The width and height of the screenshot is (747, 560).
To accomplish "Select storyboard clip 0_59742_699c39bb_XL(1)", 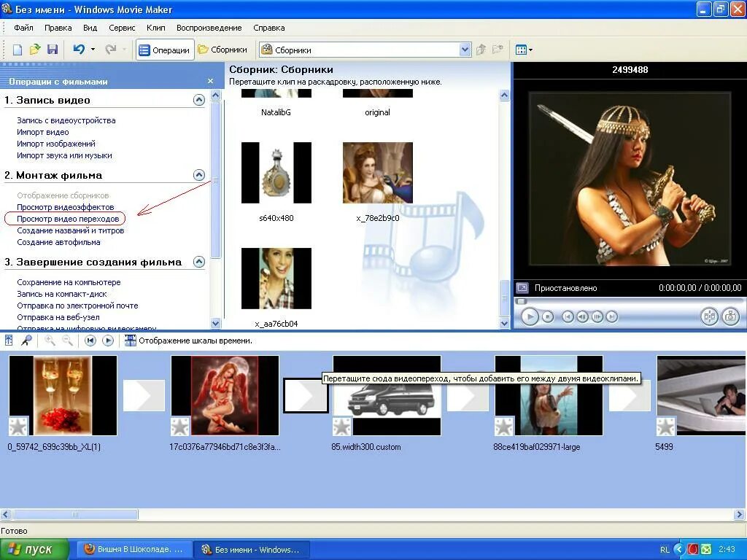I will click(63, 395).
